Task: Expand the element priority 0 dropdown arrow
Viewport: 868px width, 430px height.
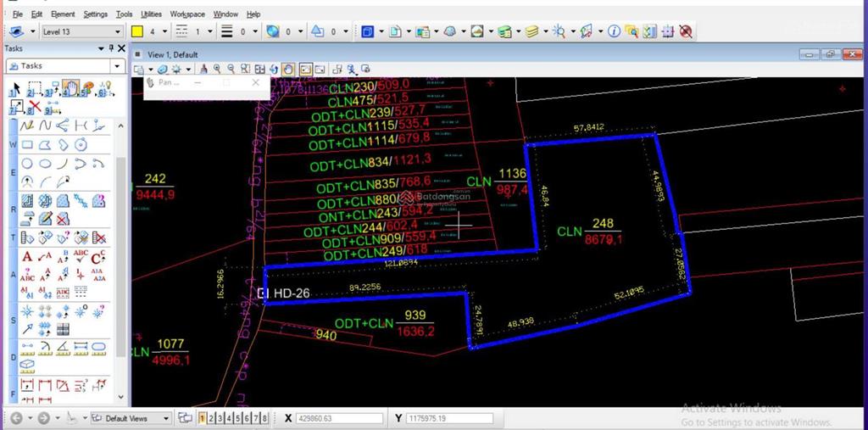Action: click(346, 31)
